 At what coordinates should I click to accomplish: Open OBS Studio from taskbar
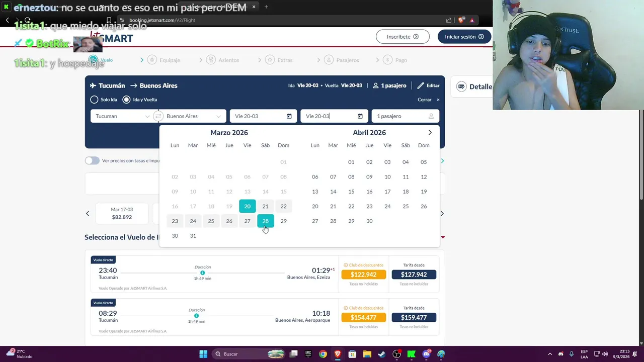(396, 354)
